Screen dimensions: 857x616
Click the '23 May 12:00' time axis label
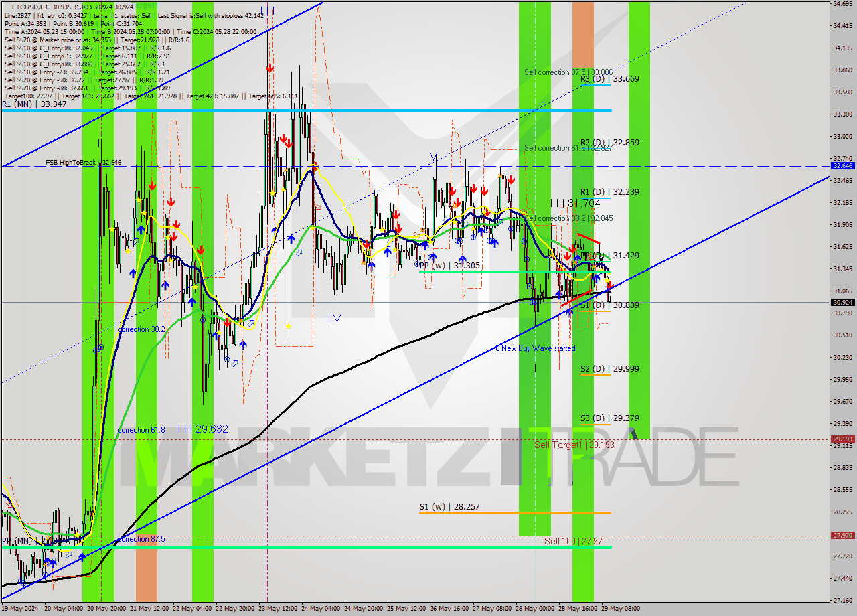pos(279,609)
